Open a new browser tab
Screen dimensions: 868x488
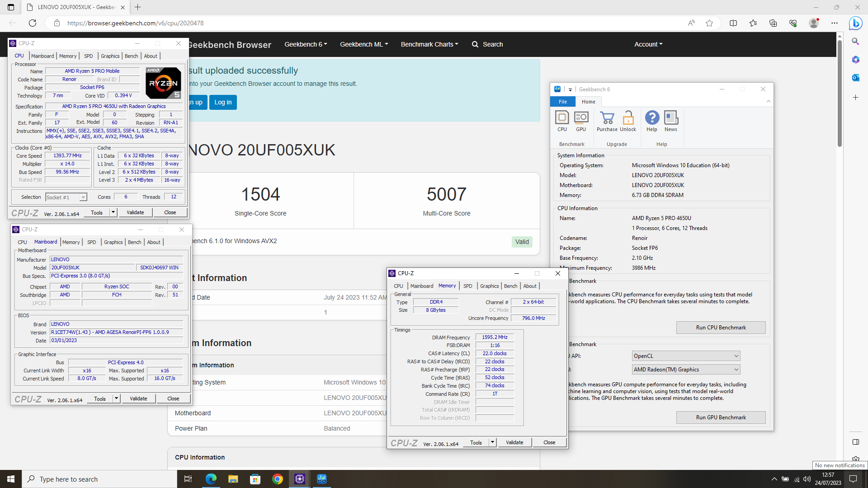pos(138,7)
